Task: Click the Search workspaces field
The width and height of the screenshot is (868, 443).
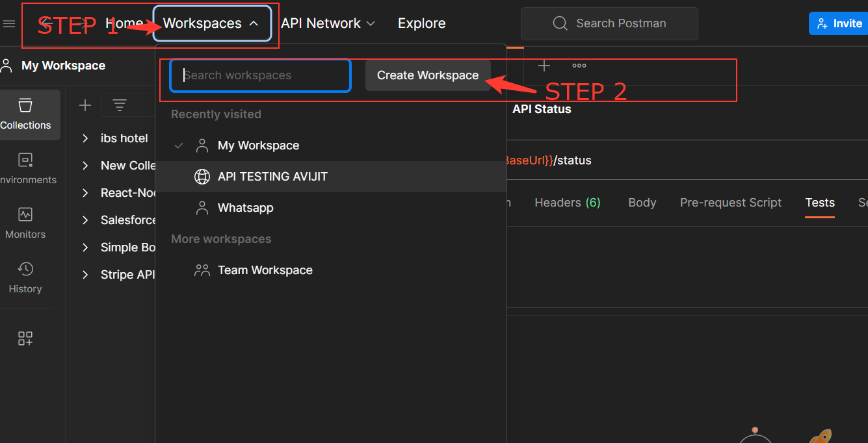Action: [x=261, y=75]
